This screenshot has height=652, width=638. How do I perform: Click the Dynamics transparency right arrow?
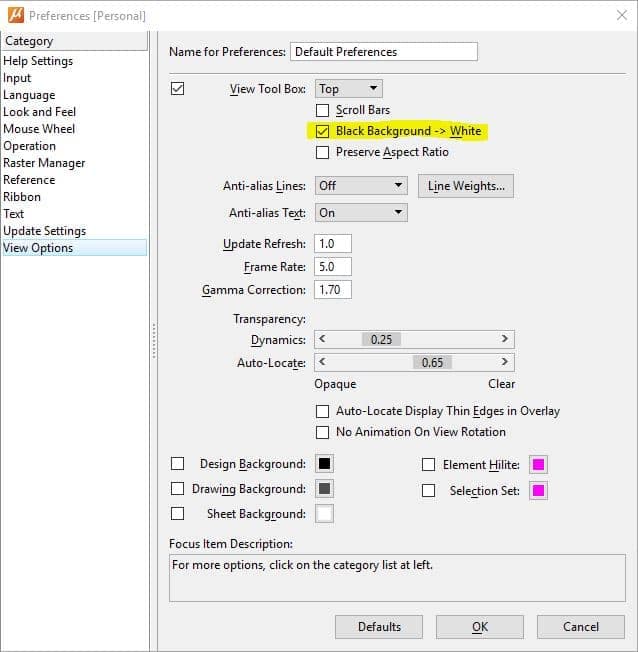click(504, 339)
